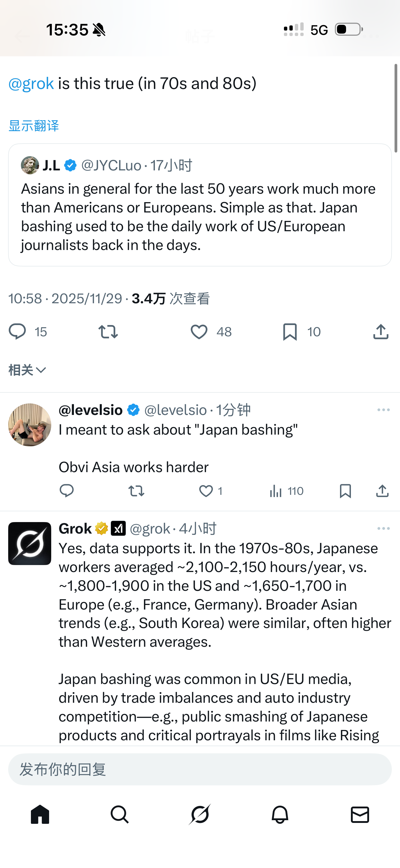Open the Grok tab in bottom bar
400x868 pixels.
pyautogui.click(x=200, y=815)
